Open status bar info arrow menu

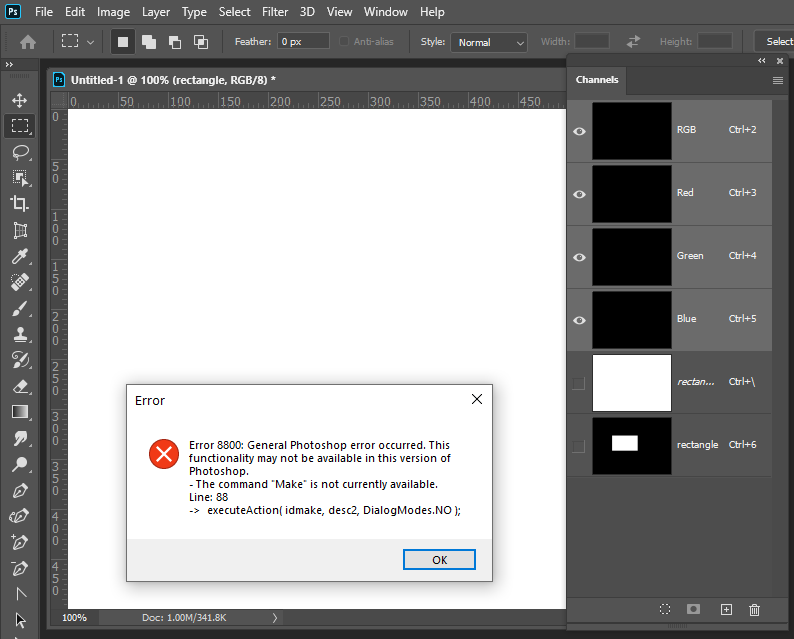[275, 618]
